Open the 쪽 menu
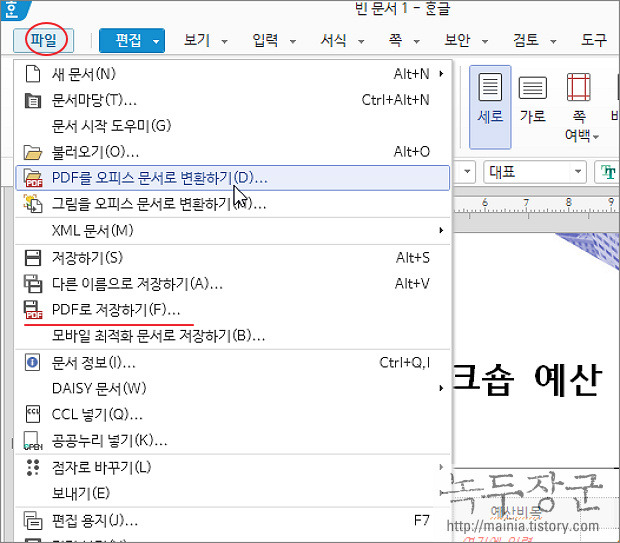Image resolution: width=620 pixels, height=543 pixels. coord(395,40)
